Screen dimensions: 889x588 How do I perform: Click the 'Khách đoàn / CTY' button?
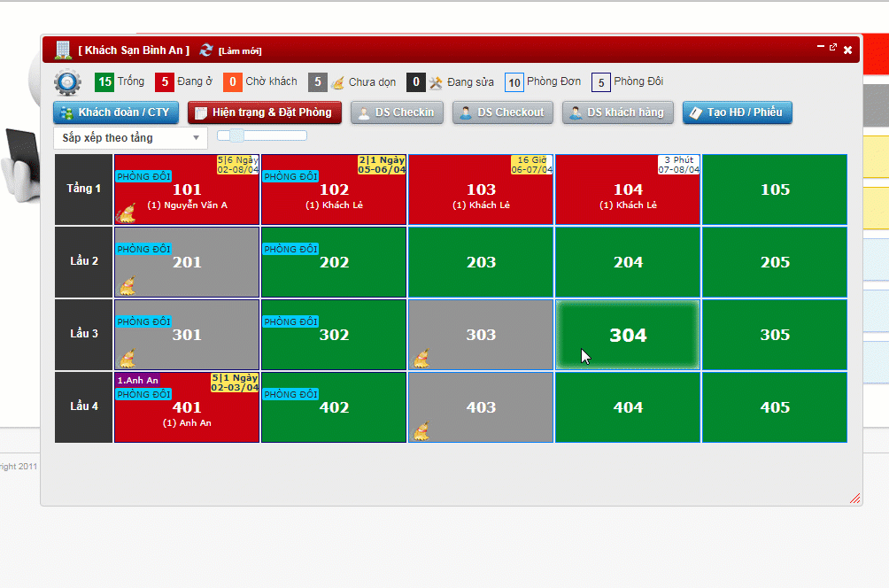click(x=116, y=112)
